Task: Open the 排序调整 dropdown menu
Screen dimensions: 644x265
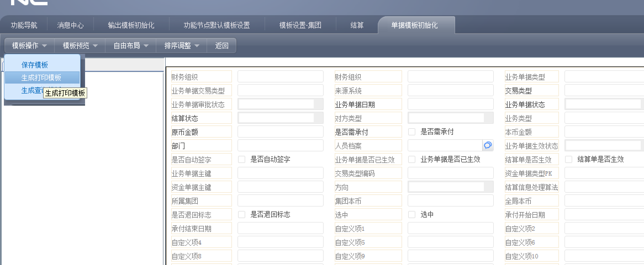Action: [182, 45]
